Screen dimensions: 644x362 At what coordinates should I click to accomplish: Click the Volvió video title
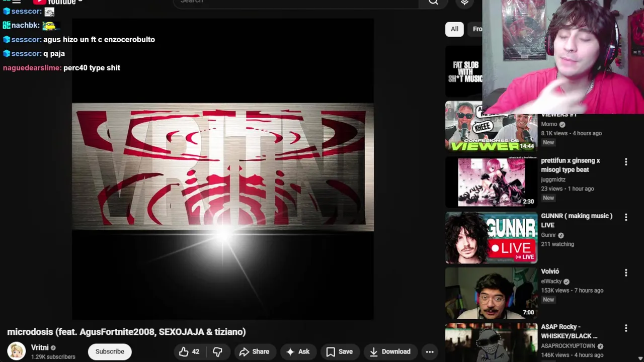(550, 271)
